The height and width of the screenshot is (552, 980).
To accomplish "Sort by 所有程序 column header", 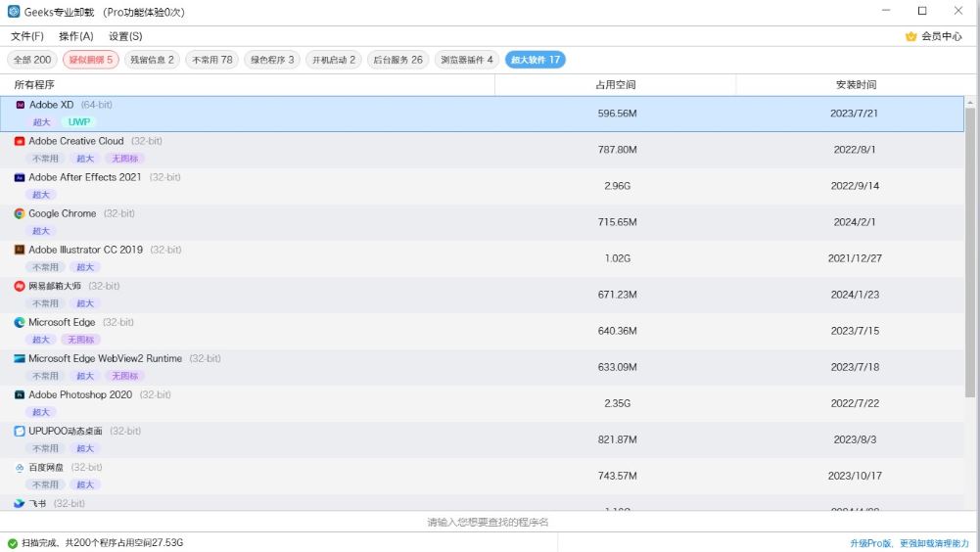I will pos(248,85).
